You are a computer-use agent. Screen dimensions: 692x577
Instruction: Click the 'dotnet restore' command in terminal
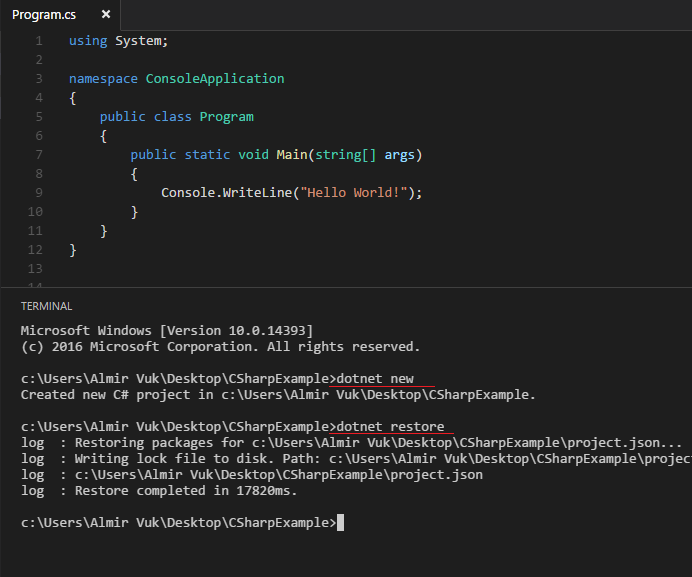390,427
